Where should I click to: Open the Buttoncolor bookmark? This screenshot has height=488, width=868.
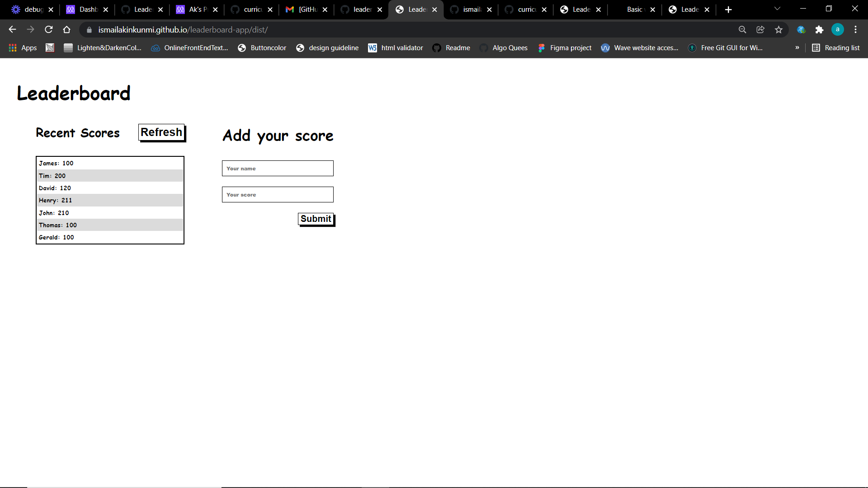[268, 47]
